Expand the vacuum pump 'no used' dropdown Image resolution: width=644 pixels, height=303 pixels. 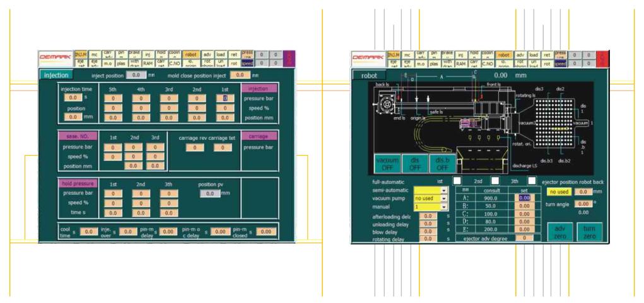(x=444, y=198)
